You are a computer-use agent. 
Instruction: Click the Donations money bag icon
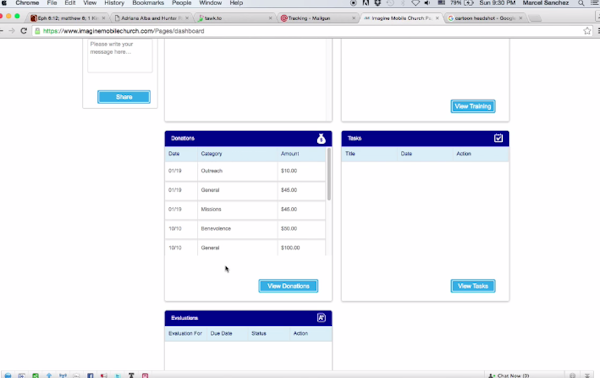pos(321,138)
